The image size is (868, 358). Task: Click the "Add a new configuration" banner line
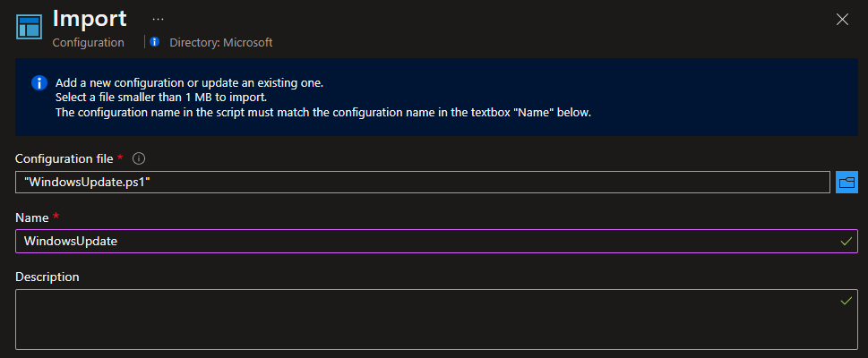coord(189,82)
